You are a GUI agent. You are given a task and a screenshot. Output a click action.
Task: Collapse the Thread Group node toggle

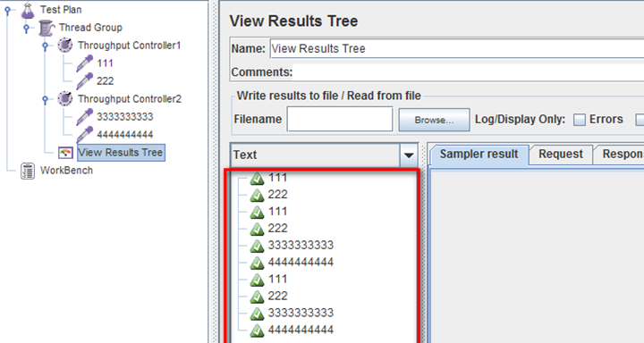(x=26, y=28)
